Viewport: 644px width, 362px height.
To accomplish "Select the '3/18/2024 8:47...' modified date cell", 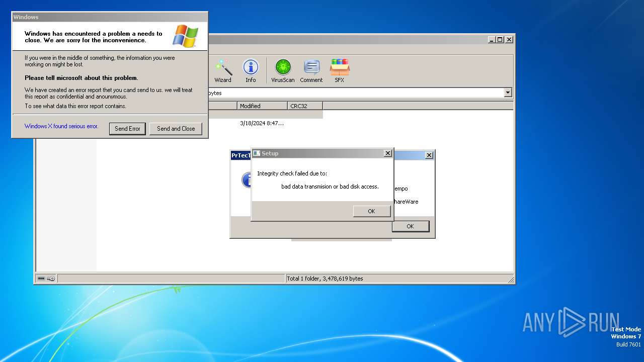I will pyautogui.click(x=262, y=123).
